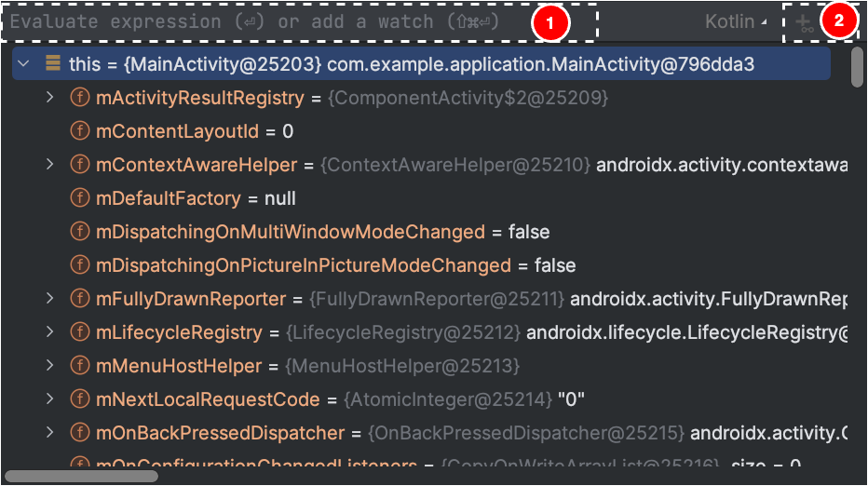
Task: Click the field icon beside mFullyDrawnReporter
Action: [80, 299]
